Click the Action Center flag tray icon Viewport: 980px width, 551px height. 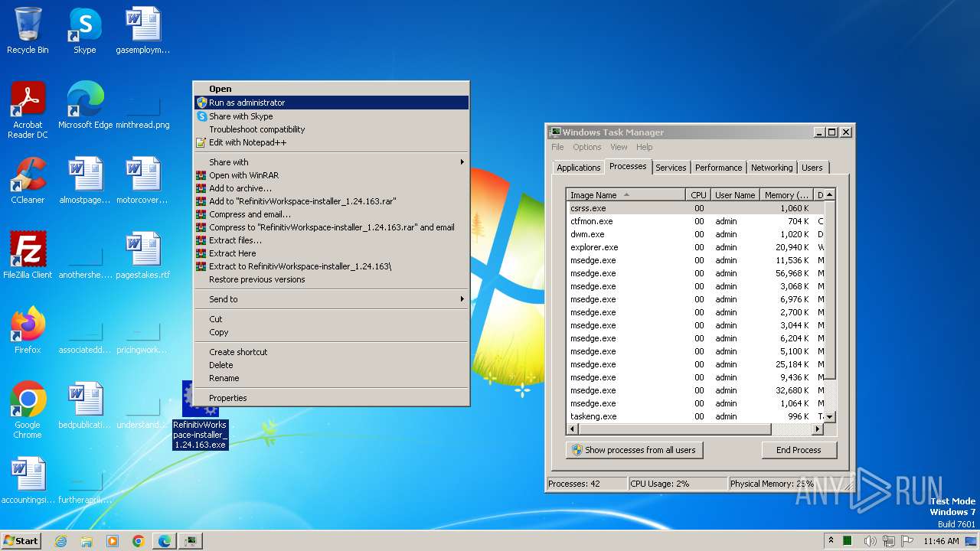pos(908,541)
